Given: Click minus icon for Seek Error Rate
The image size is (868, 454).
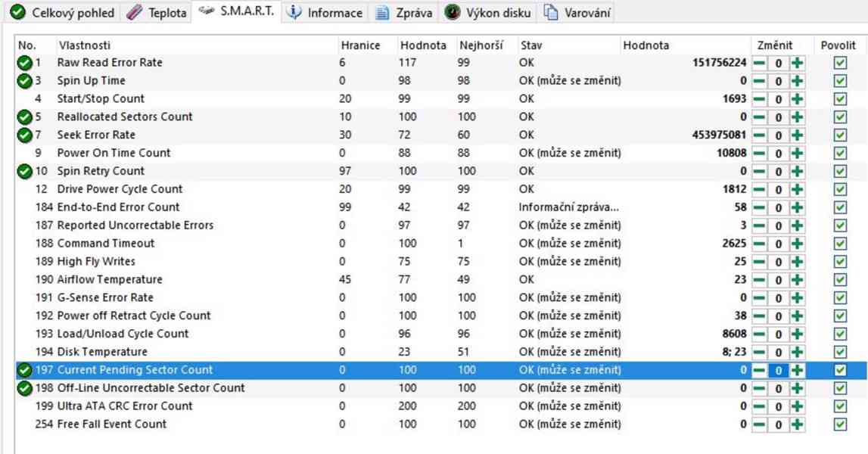Looking at the screenshot, I should (x=760, y=135).
